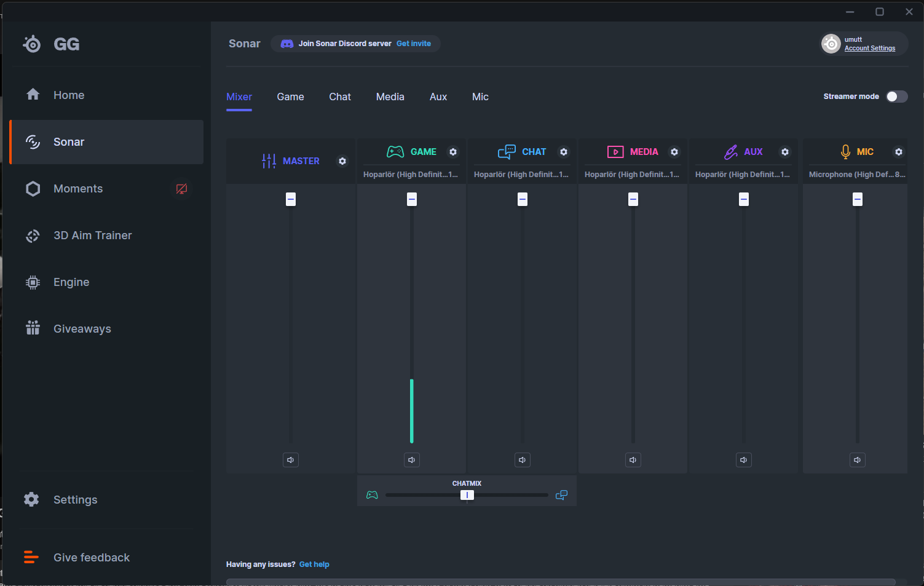Click the MEDIA play icon in channel header
Screen dimensions: 924x586
click(x=615, y=152)
